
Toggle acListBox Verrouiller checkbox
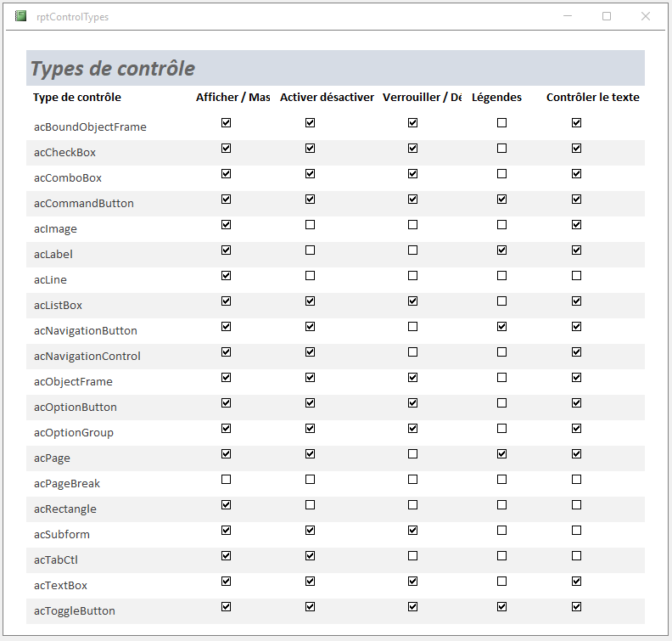(x=412, y=301)
